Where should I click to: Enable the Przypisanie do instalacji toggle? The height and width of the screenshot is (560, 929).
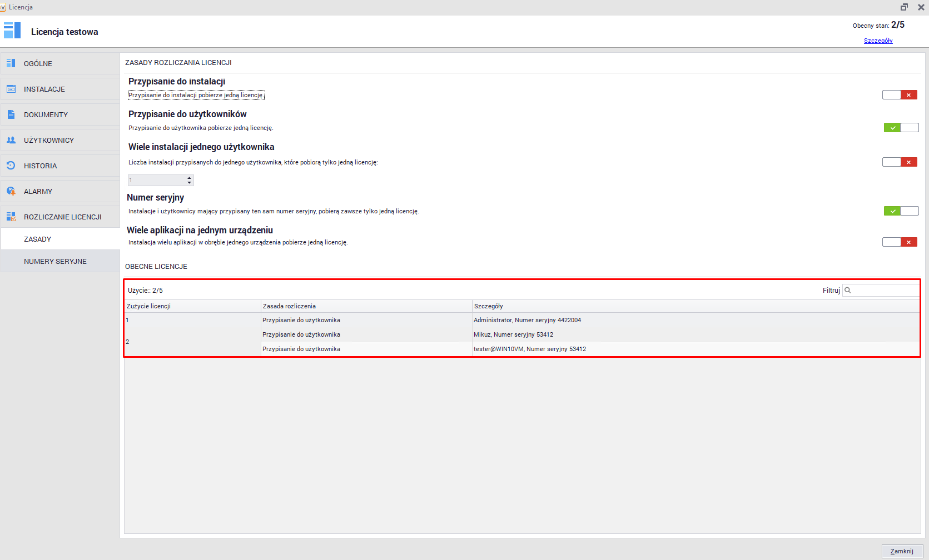(900, 95)
